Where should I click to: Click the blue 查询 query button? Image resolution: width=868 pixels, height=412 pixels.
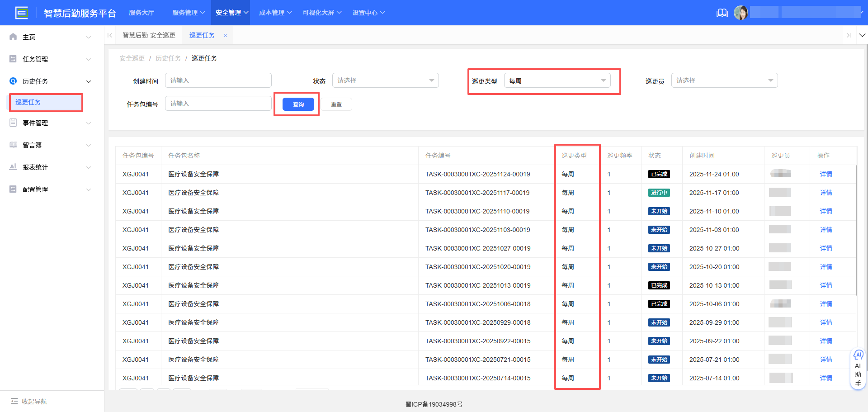click(297, 104)
